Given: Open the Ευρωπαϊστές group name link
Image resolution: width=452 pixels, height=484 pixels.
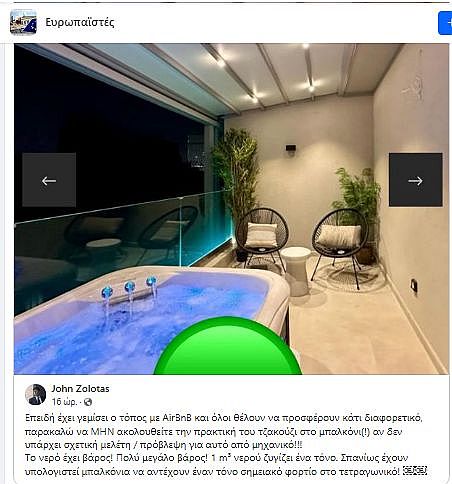Looking at the screenshot, I should (x=80, y=22).
